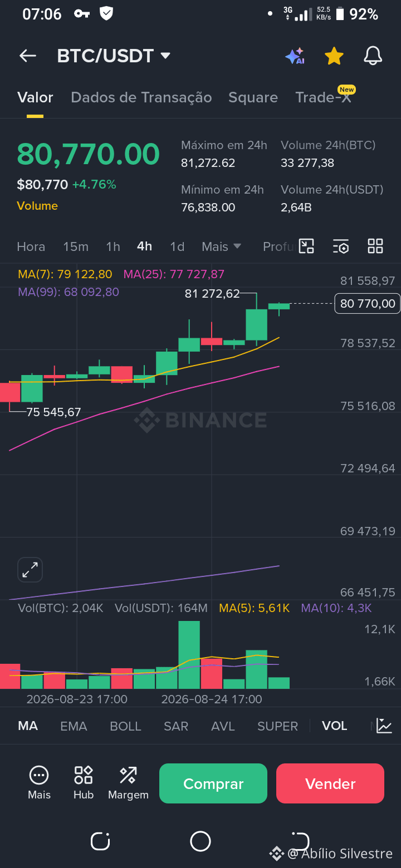Open the Trade-X tab
Screen dimensions: 401x868
click(323, 97)
